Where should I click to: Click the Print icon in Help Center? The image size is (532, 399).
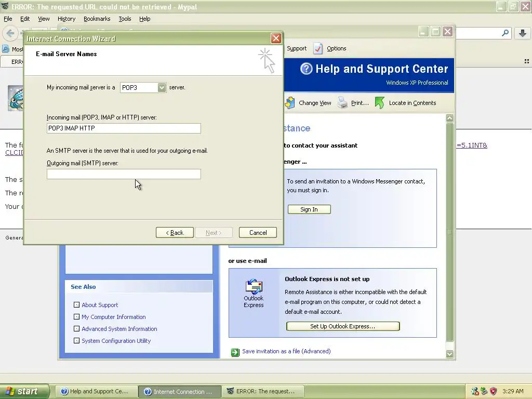(343, 103)
